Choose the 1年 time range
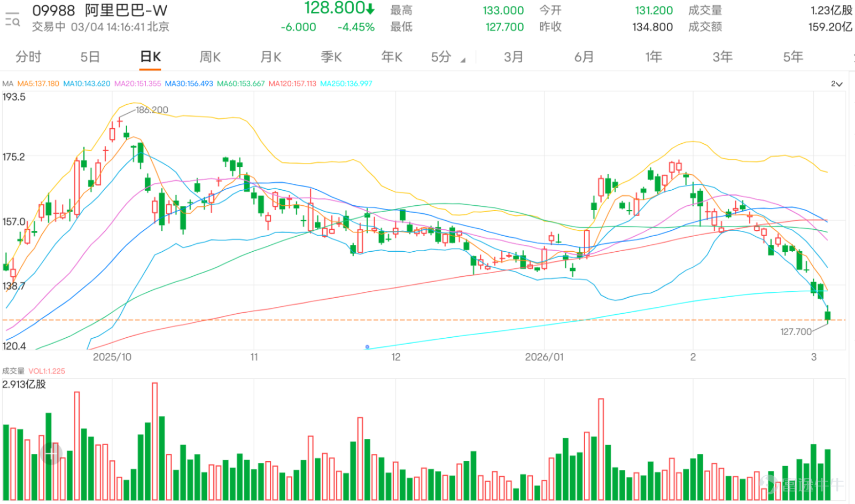Viewport: 855px width, 504px height. [x=654, y=57]
